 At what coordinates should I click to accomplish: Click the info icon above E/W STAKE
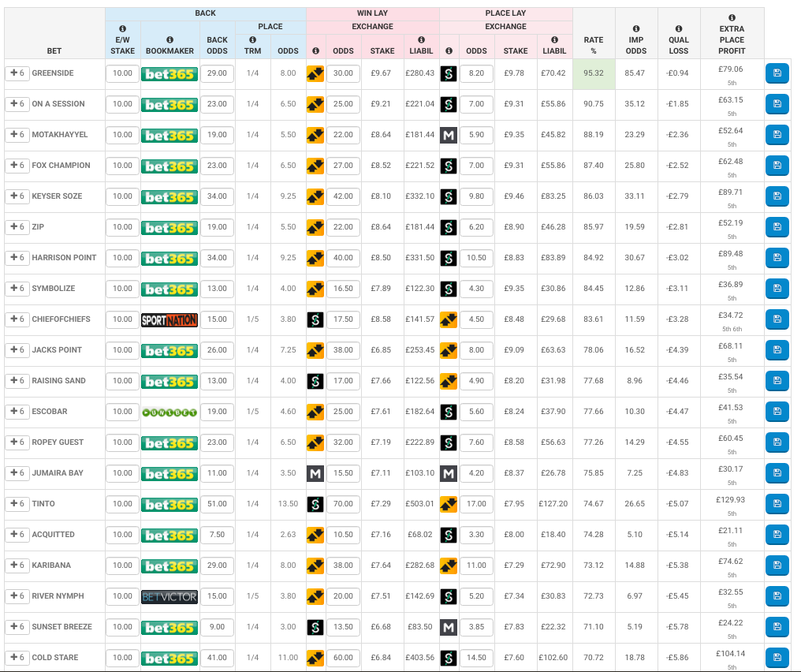(x=122, y=28)
